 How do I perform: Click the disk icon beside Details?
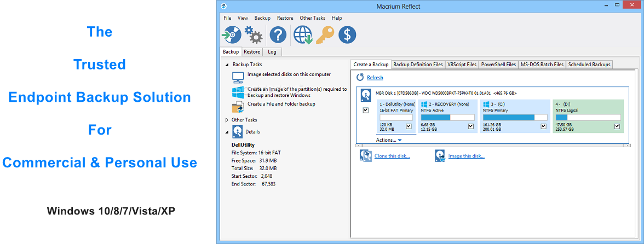(x=238, y=132)
